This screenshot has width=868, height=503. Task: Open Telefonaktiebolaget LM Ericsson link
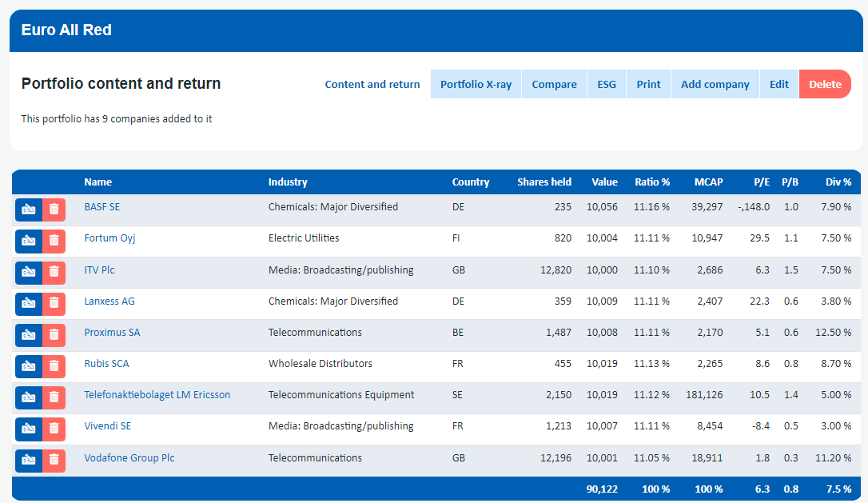tap(157, 395)
